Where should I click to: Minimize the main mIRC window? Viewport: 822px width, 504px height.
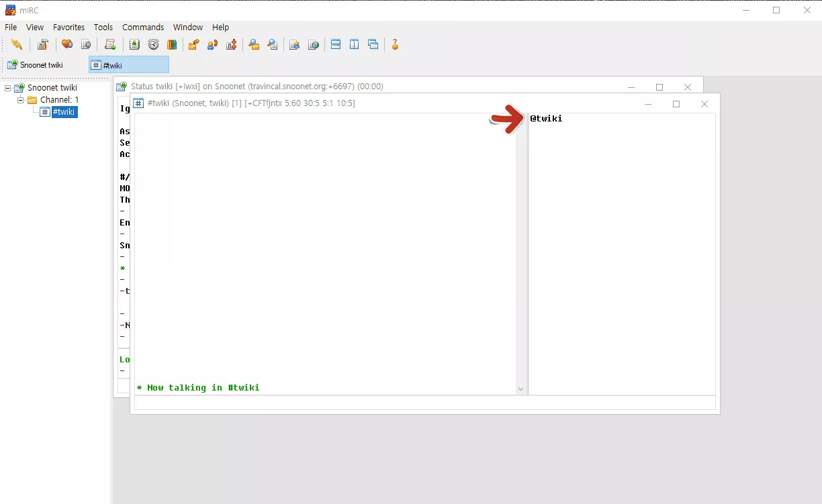tap(745, 10)
